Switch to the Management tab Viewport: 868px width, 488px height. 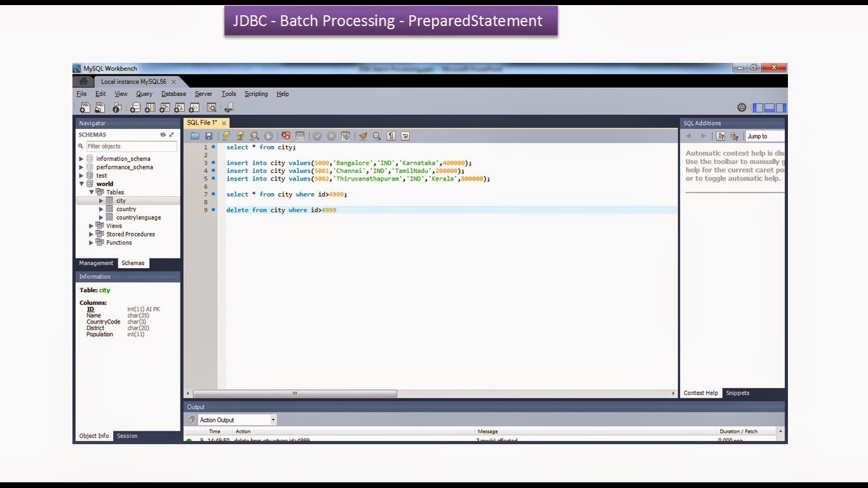pyautogui.click(x=96, y=263)
